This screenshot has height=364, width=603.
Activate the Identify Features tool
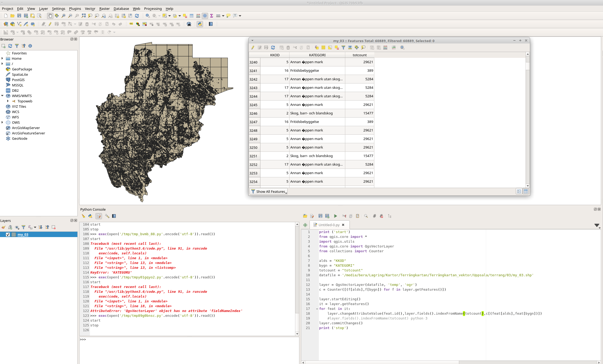[x=148, y=16]
